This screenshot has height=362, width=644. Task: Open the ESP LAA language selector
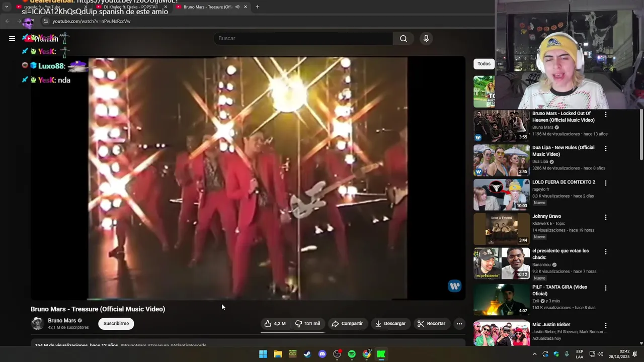coord(580,354)
